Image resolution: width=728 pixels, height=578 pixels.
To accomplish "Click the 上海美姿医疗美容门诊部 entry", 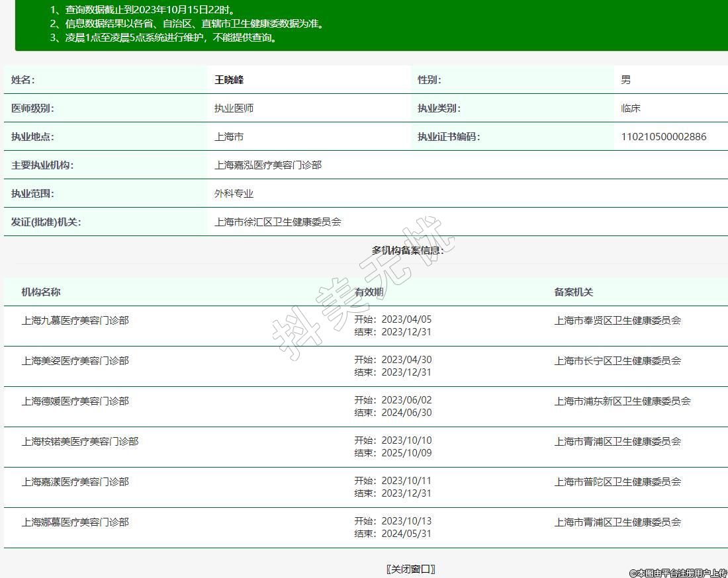I will tap(75, 361).
